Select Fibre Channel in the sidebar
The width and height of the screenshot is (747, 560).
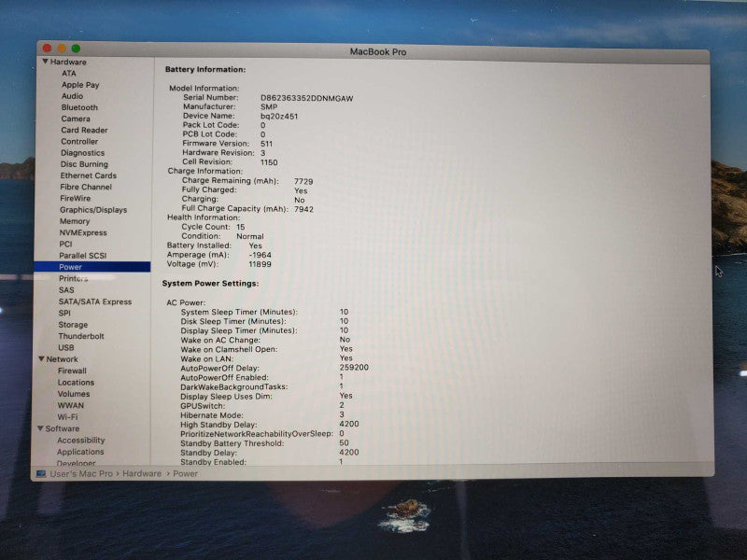(86, 188)
